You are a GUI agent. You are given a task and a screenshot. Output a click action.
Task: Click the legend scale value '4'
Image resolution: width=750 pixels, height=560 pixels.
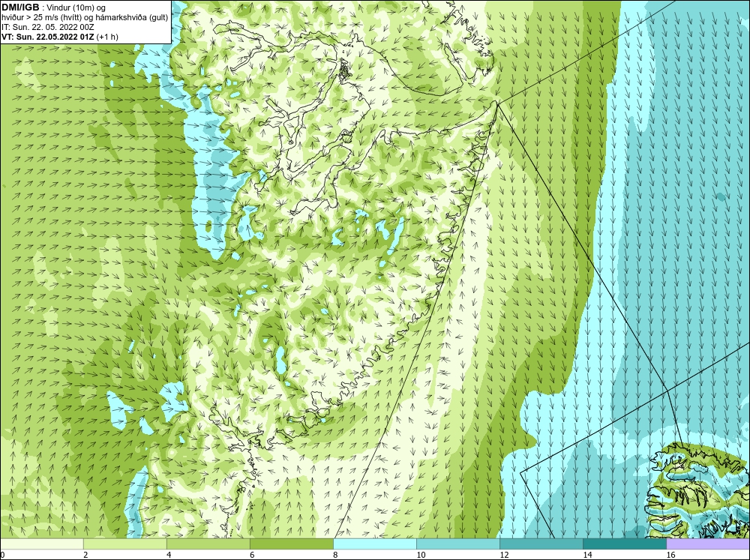[x=169, y=555]
